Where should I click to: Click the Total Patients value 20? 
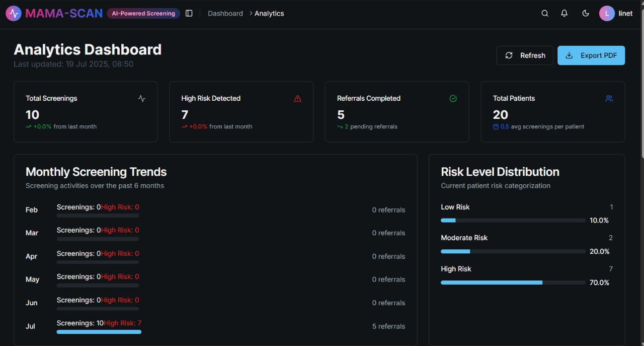pos(501,115)
